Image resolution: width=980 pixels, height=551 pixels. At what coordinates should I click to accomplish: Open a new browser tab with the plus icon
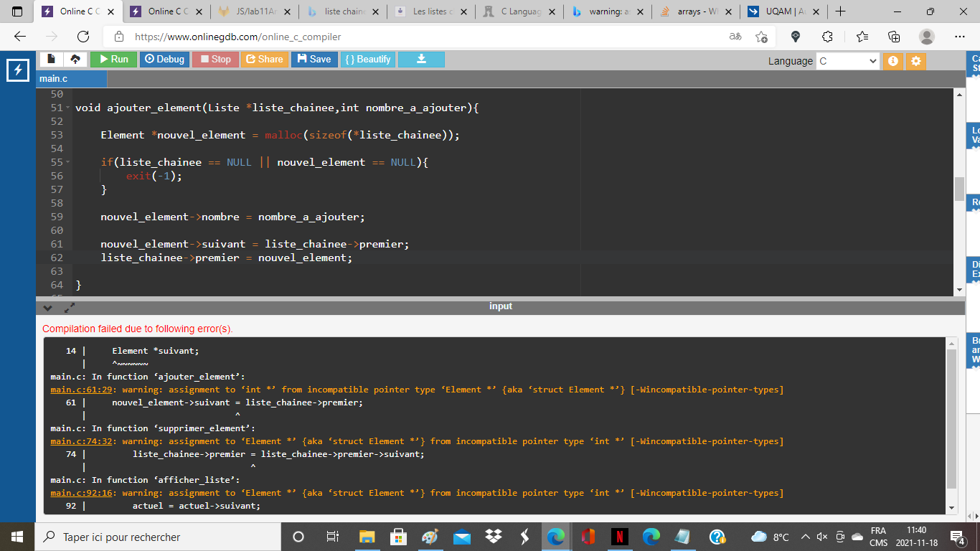[841, 11]
